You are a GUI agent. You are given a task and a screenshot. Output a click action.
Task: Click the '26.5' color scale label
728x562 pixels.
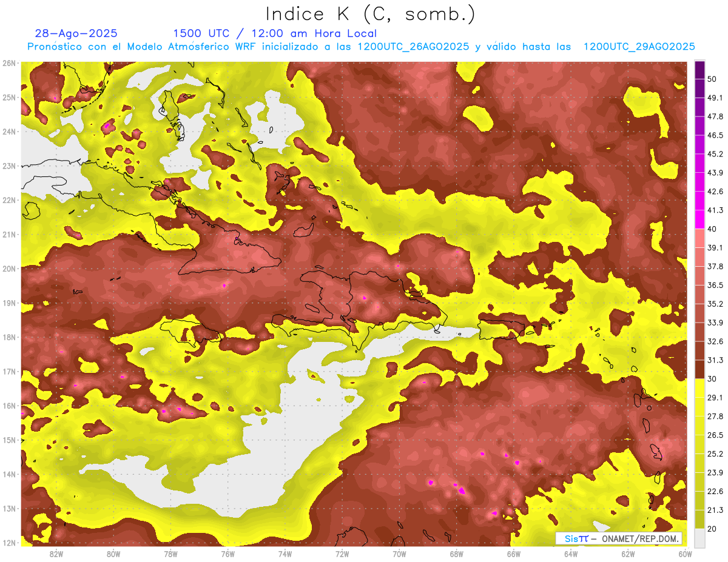(715, 435)
